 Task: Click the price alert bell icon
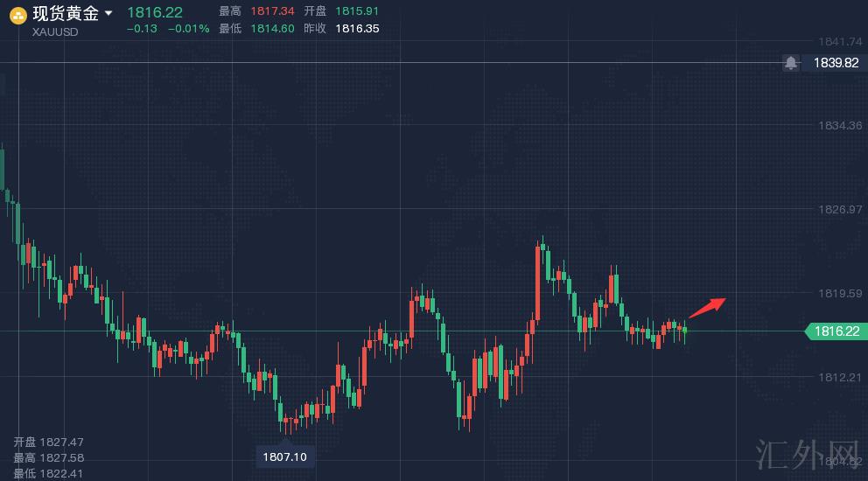coord(791,63)
